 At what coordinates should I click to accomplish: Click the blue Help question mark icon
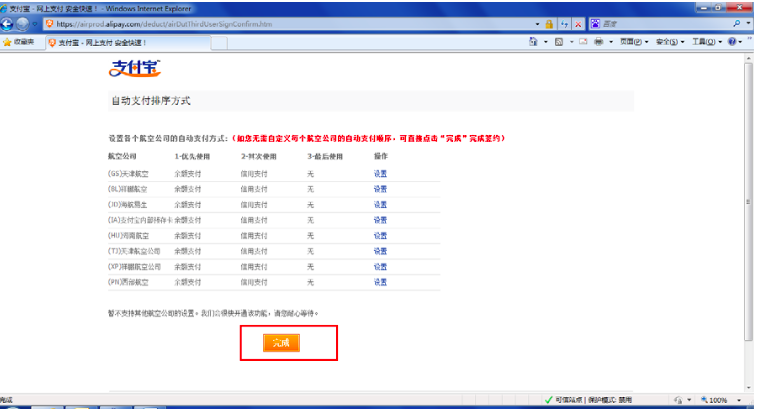[x=732, y=42]
